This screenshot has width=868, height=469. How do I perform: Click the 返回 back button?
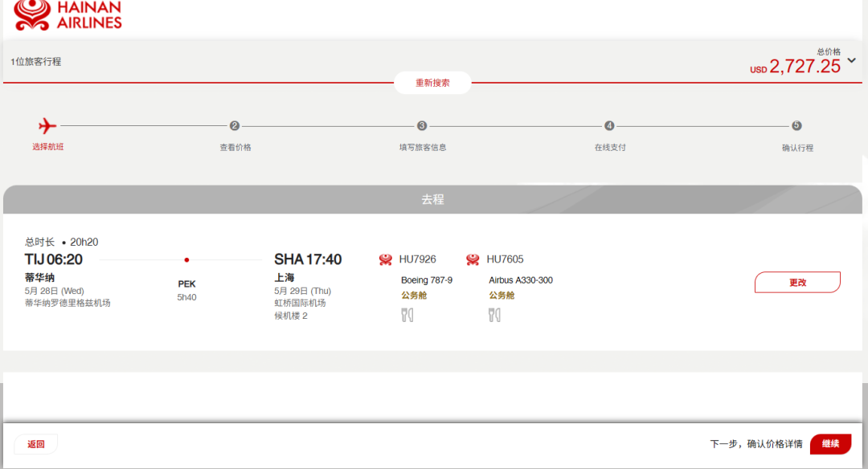coord(36,444)
